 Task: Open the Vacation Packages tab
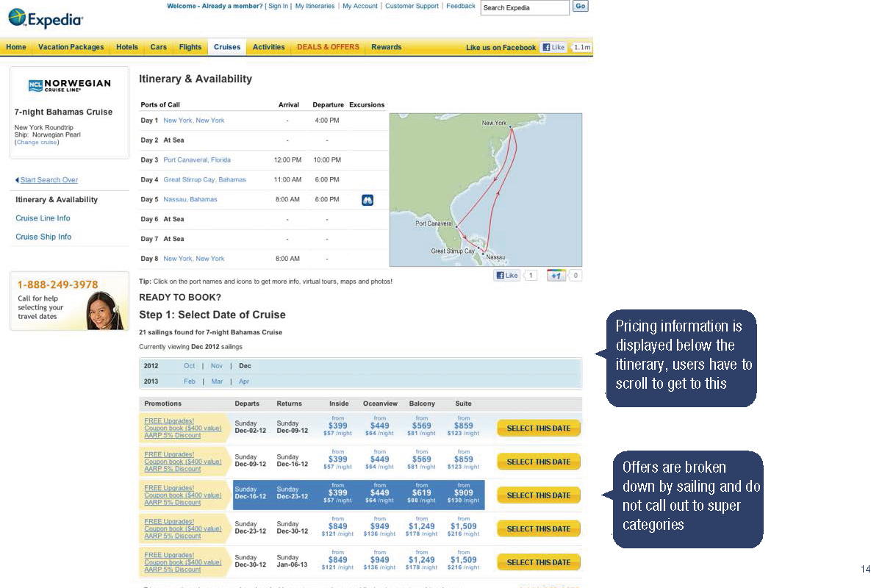point(71,47)
